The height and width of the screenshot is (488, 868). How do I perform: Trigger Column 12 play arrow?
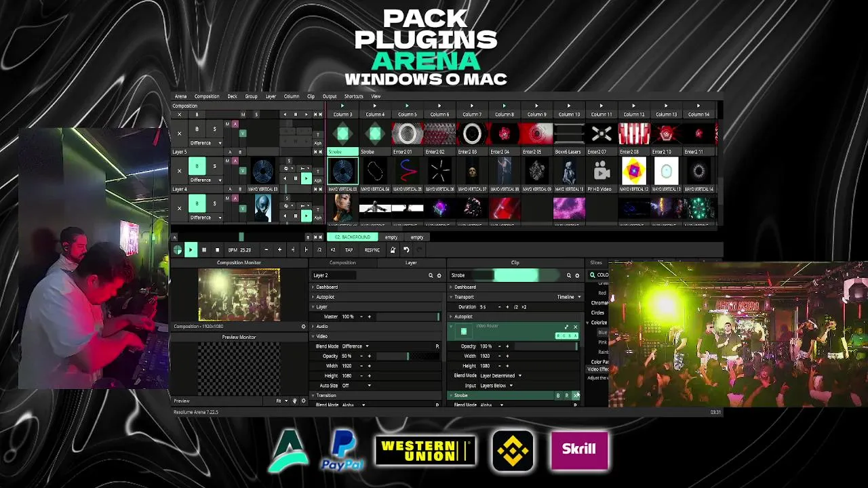coord(633,106)
